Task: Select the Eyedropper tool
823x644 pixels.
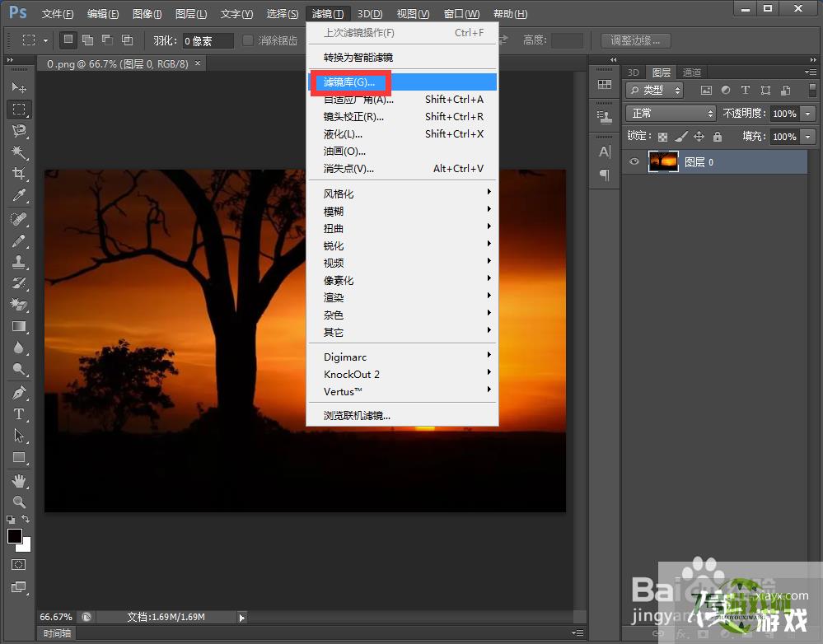Action: click(x=19, y=195)
